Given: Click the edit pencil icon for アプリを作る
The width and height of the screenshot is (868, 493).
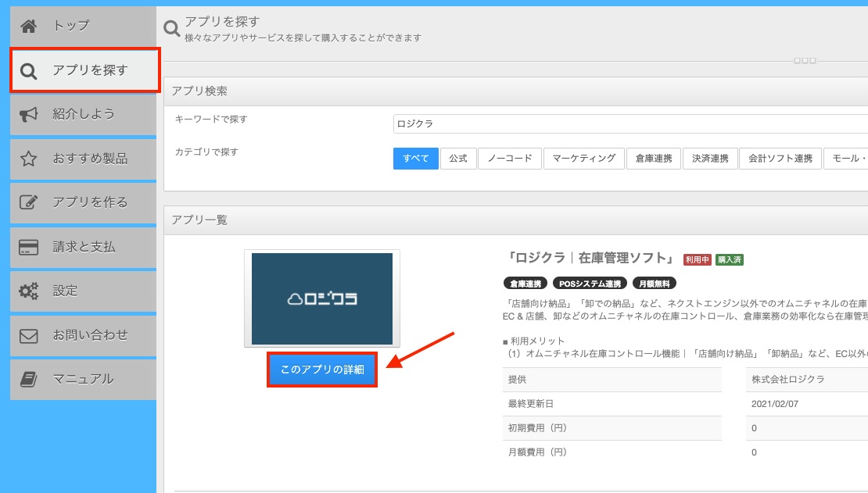Looking at the screenshot, I should (29, 202).
